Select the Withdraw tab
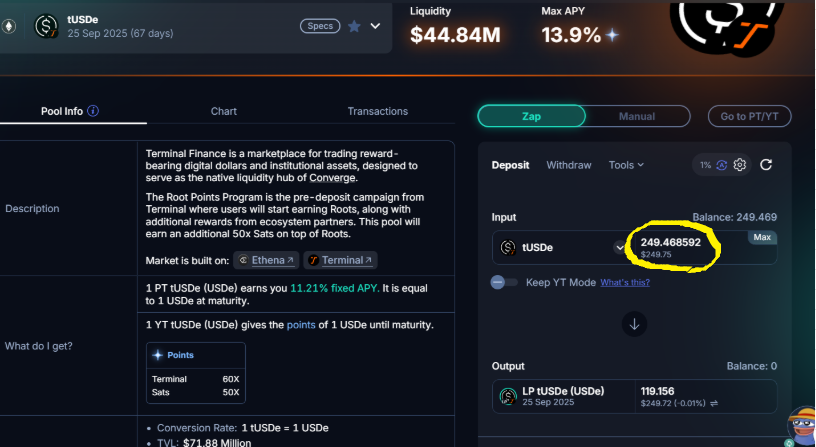 click(x=569, y=165)
